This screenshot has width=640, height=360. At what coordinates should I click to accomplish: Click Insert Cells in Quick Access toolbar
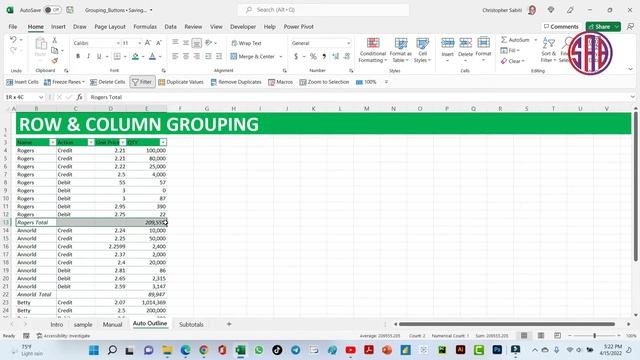pos(22,82)
